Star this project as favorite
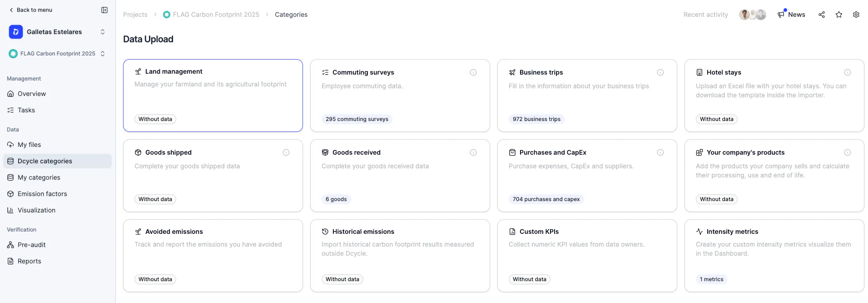Screen dimensions: 868x303 839,15
